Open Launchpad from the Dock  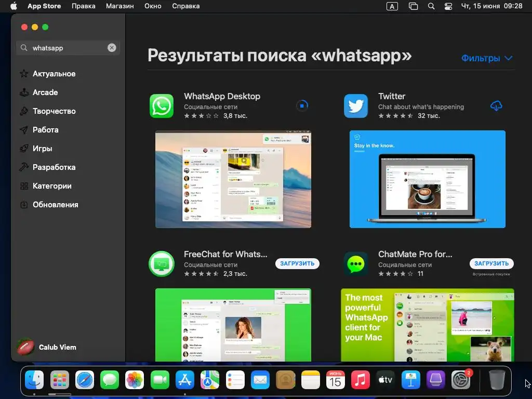click(59, 380)
